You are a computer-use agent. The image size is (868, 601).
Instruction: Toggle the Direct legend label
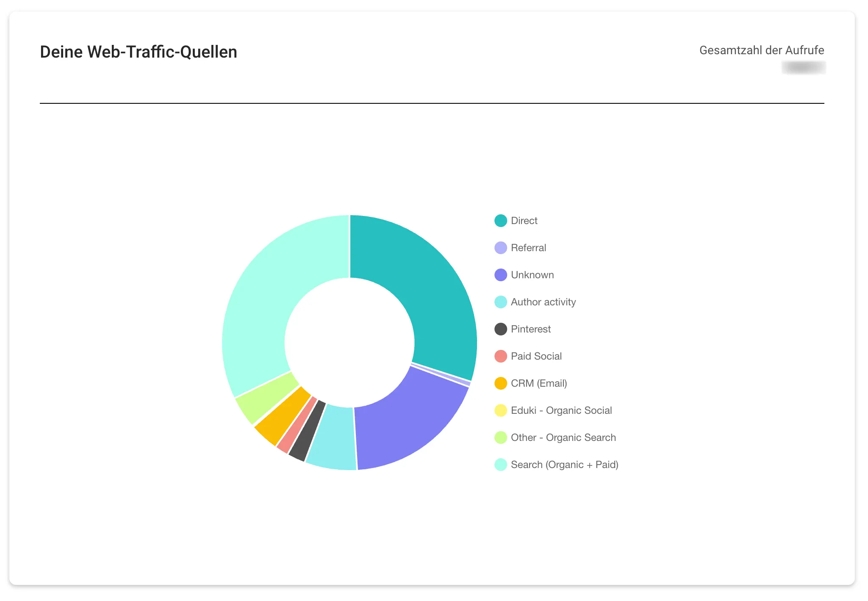[x=524, y=221]
